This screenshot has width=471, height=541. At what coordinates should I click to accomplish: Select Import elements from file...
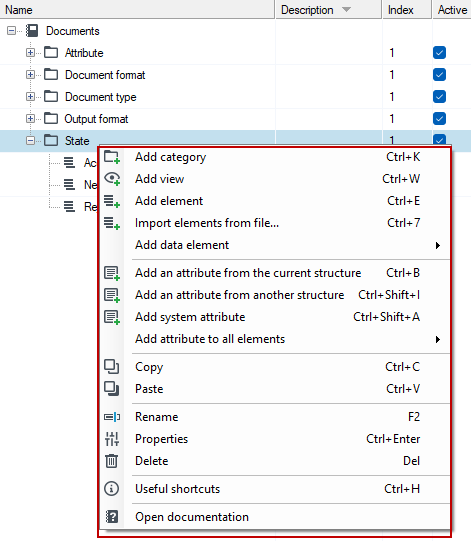click(275, 223)
